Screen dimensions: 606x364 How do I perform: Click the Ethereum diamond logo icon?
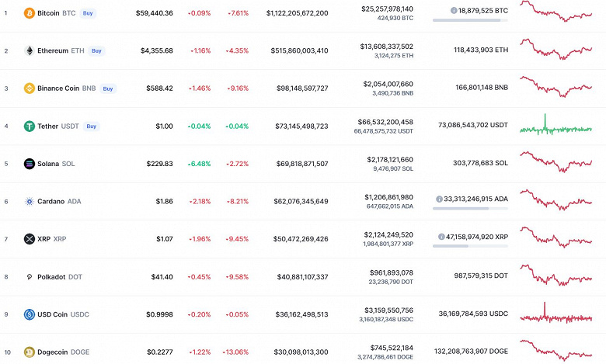(30, 50)
